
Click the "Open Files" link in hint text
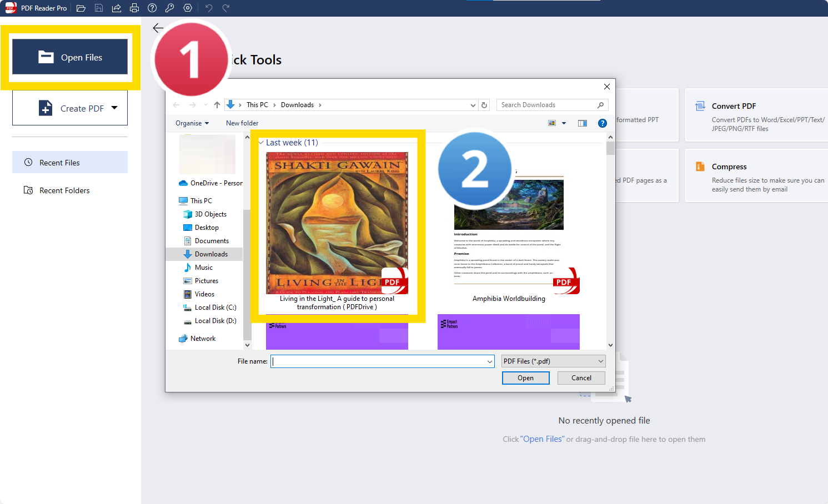pos(542,439)
